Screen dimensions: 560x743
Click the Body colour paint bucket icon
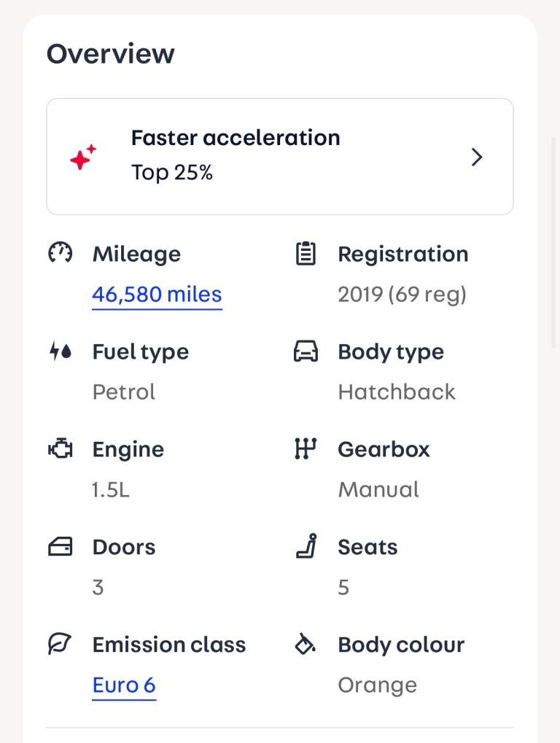[305, 644]
